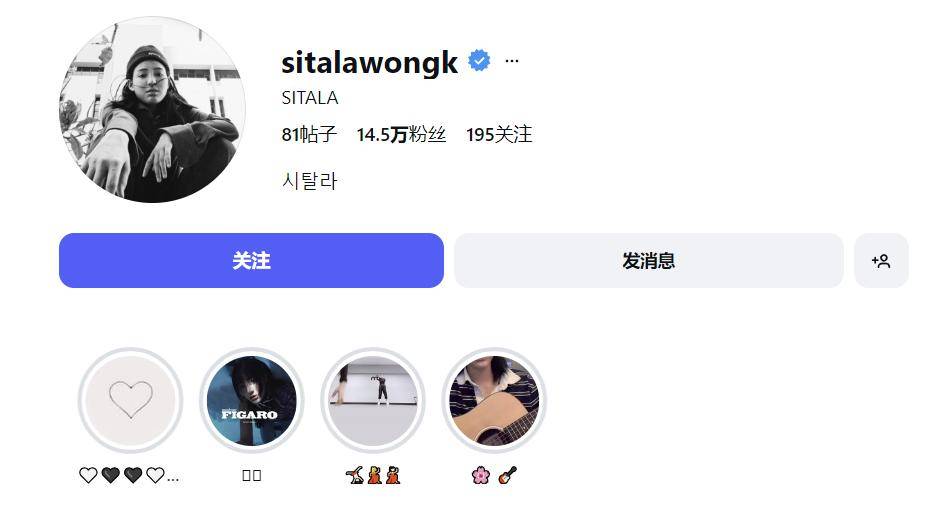Click the 发消息 message button
946x505 pixels.
tap(649, 261)
